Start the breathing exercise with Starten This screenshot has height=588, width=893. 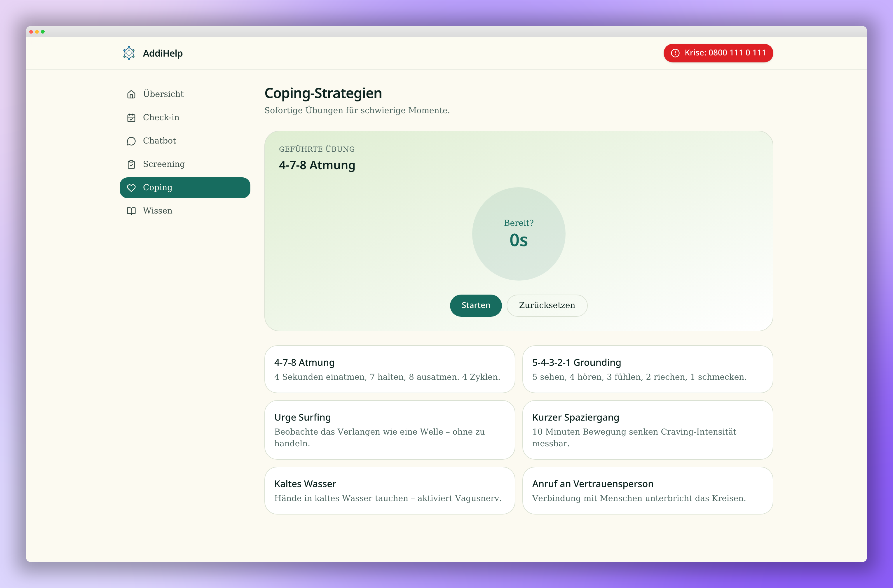(x=475, y=306)
